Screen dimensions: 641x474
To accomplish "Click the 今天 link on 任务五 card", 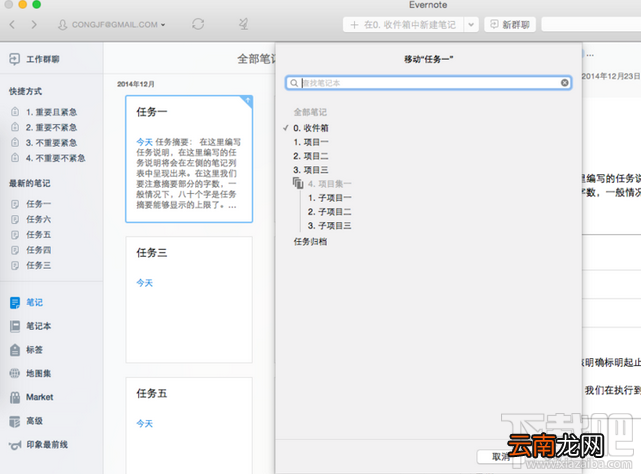I will coord(145,424).
